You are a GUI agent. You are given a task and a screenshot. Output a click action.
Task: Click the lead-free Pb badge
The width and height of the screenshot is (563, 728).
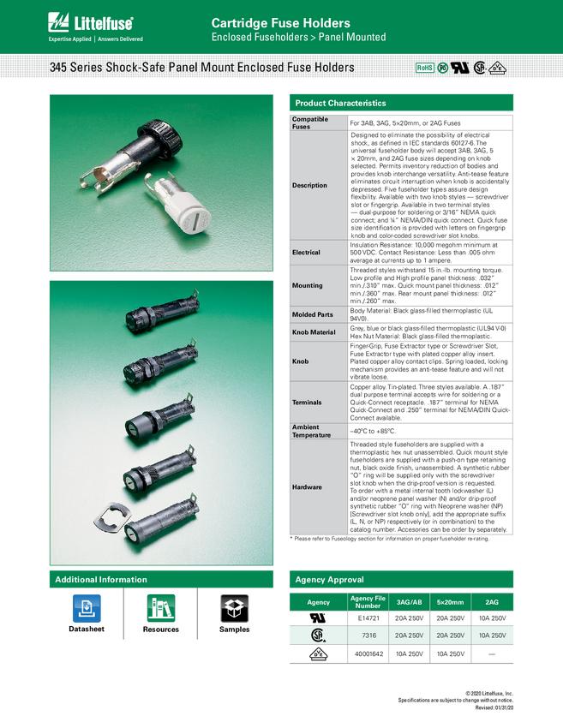(x=443, y=68)
